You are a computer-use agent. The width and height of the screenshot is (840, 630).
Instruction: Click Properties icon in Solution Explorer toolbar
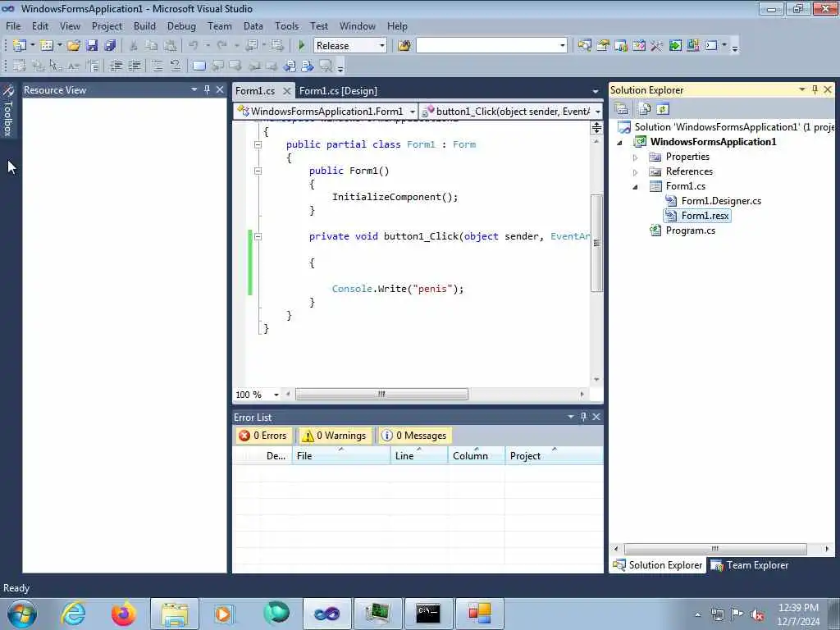click(x=622, y=109)
